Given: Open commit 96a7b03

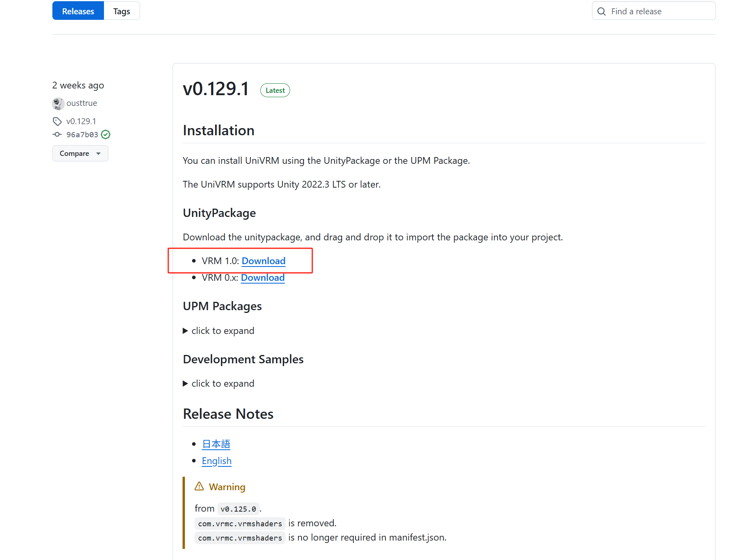Looking at the screenshot, I should pyautogui.click(x=82, y=134).
